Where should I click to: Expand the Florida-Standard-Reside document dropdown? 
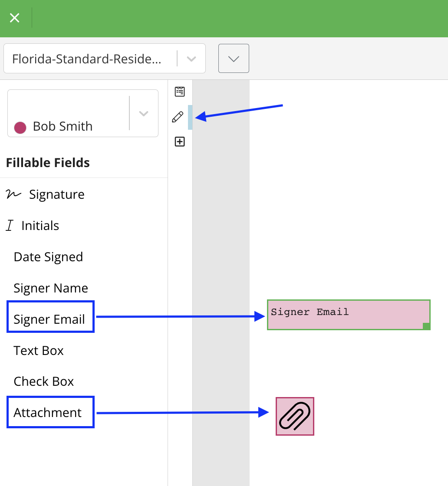191,59
